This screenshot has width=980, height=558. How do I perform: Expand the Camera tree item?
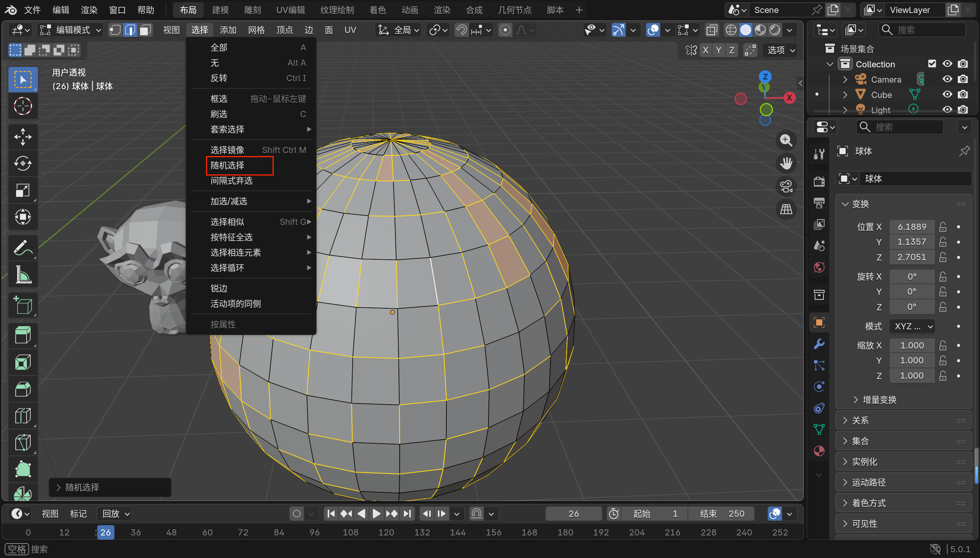[845, 79]
